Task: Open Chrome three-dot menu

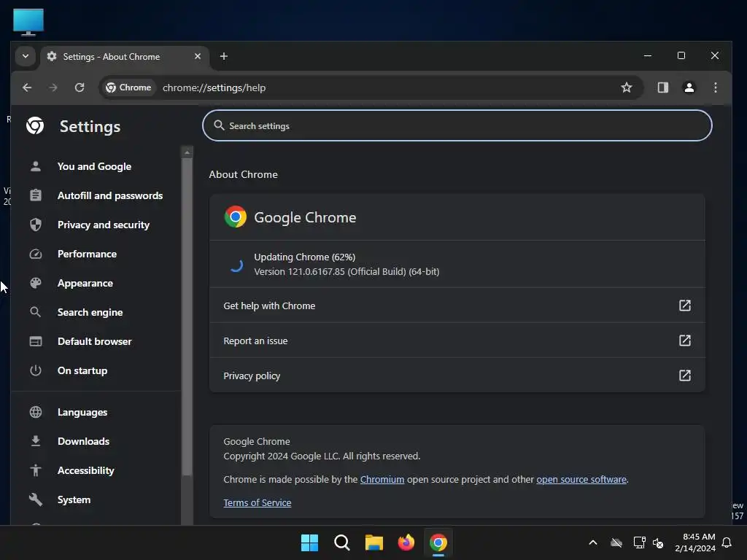Action: point(715,87)
